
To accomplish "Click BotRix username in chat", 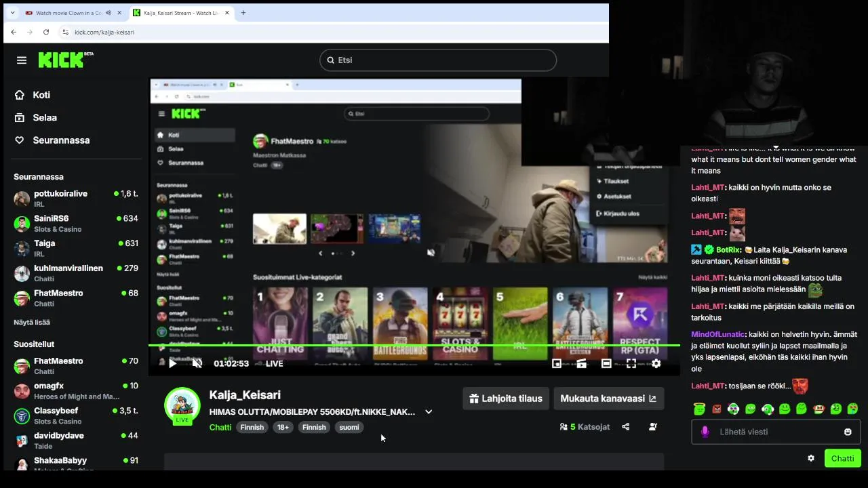I will coord(729,249).
